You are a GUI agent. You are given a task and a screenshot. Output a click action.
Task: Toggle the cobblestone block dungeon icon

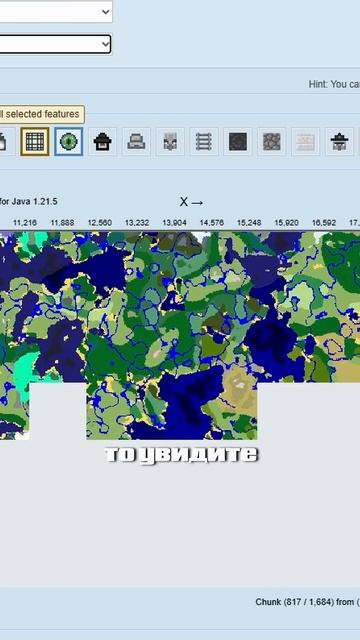(x=272, y=142)
